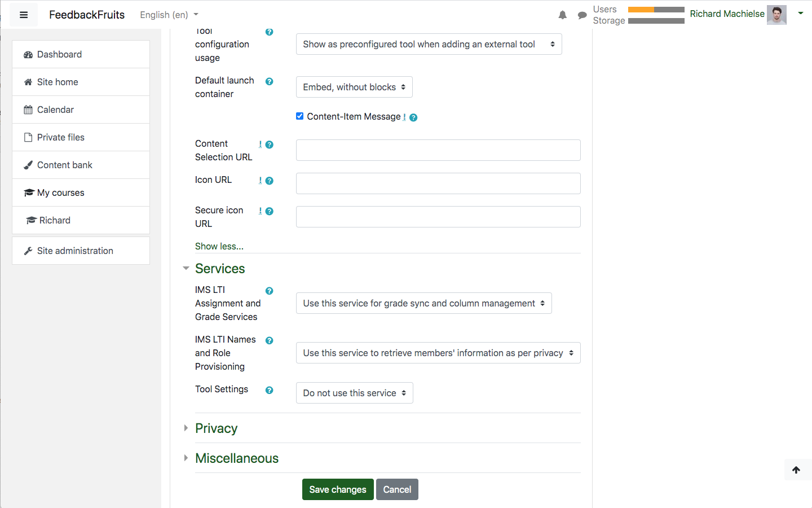Open Tool configuration usage dropdown
This screenshot has width=812, height=508.
[x=429, y=44]
